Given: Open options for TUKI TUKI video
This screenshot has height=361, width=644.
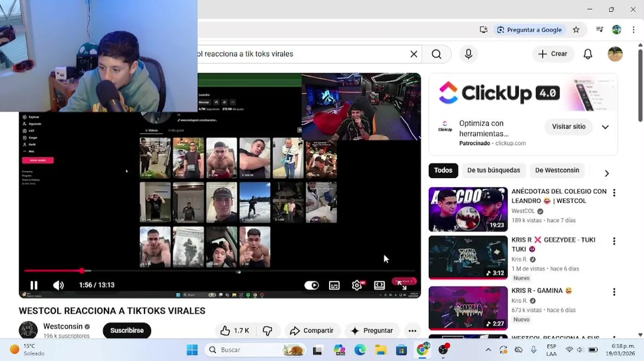Looking at the screenshot, I should [614, 242].
